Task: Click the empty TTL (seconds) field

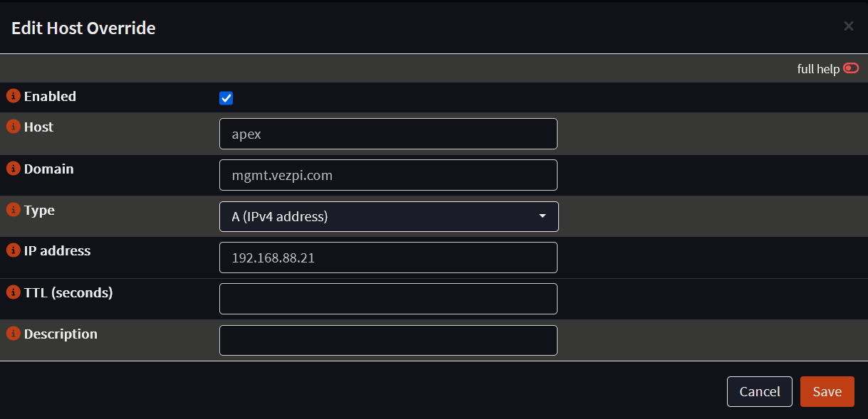Action: click(x=388, y=299)
